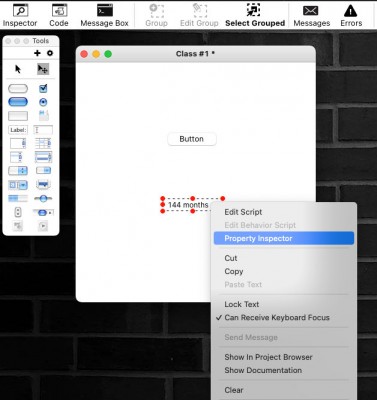
Task: Show the Message Box
Action: pyautogui.click(x=104, y=15)
